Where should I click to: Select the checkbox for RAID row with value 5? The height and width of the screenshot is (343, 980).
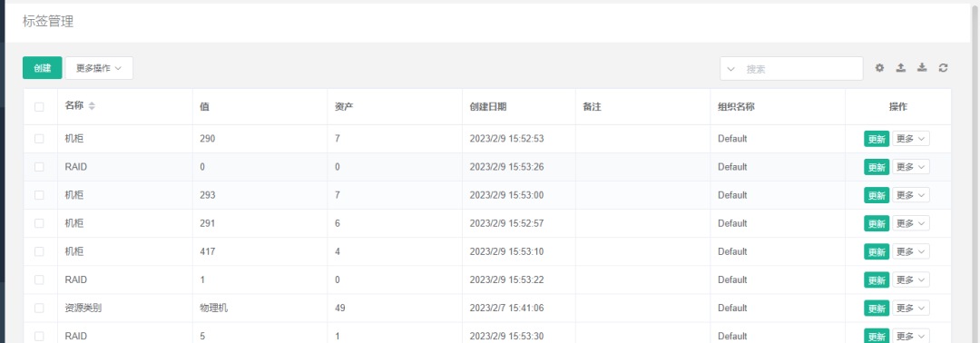point(39,336)
